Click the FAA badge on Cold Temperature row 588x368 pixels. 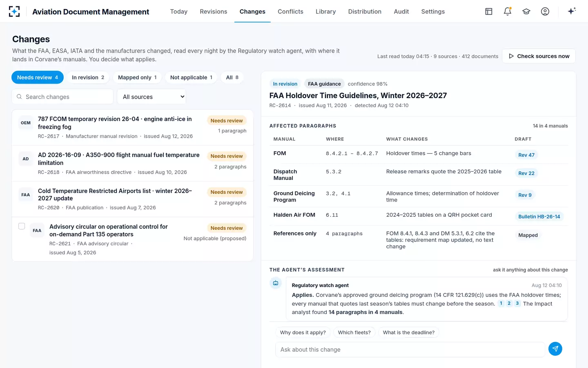26,195
